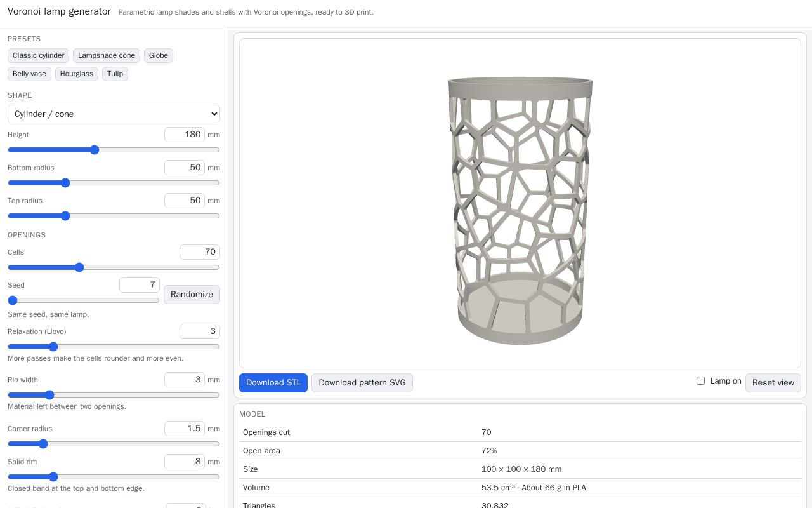Click the "Openings cut" row label
Viewport: 812px width, 508px height.
(x=266, y=432)
